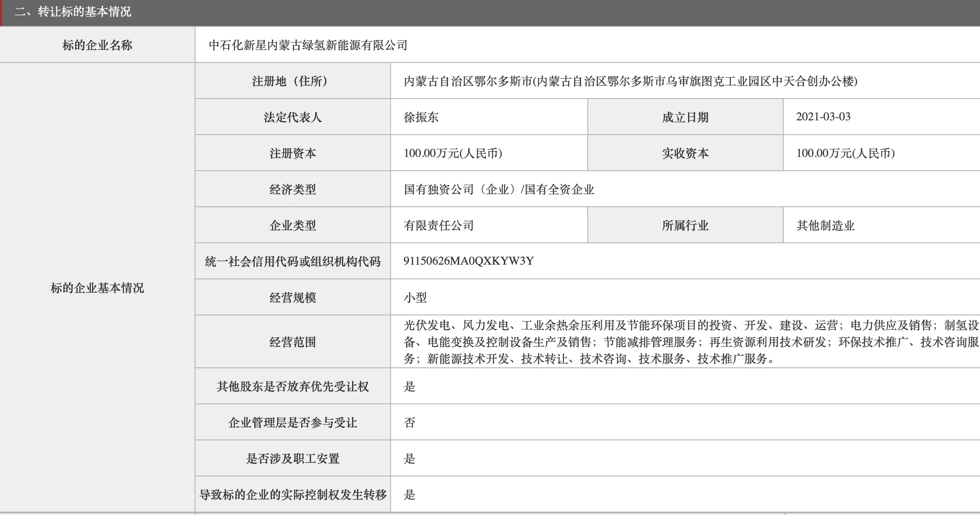
Task: Click the 实收资本 label cell
Action: click(x=685, y=153)
